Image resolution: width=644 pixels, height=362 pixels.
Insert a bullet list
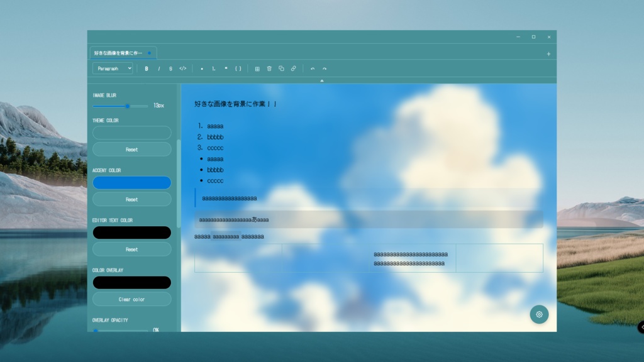202,69
